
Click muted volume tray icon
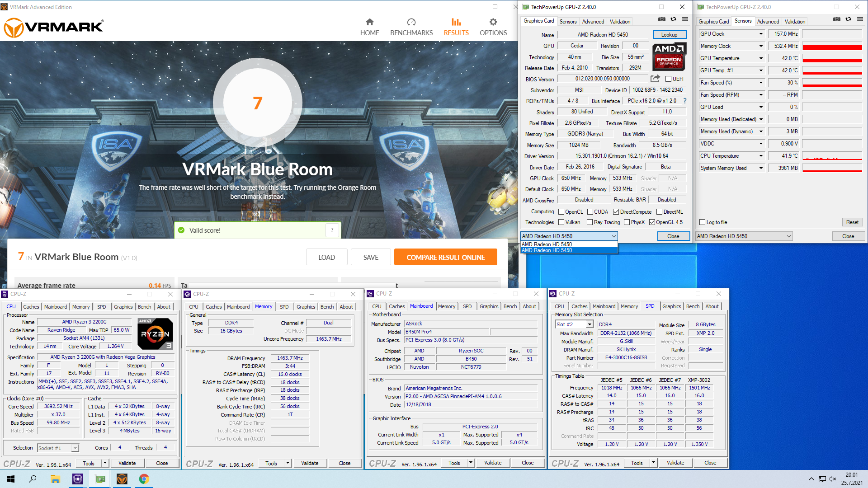833,479
